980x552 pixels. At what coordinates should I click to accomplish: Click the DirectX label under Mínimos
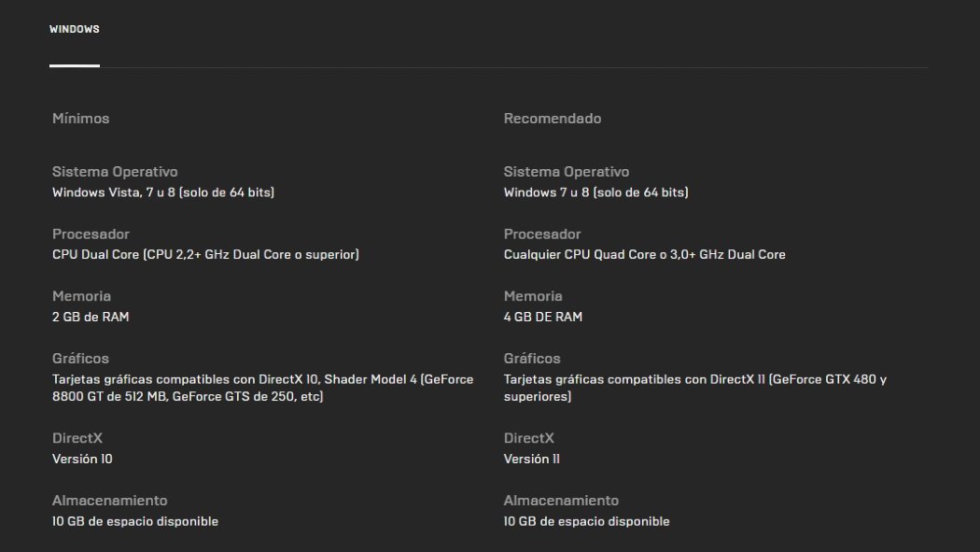[78, 437]
